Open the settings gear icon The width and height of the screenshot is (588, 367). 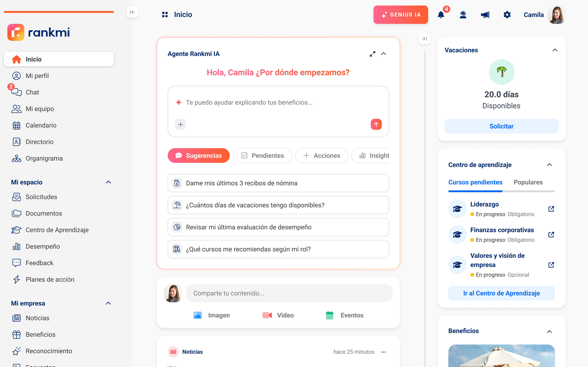pyautogui.click(x=507, y=15)
